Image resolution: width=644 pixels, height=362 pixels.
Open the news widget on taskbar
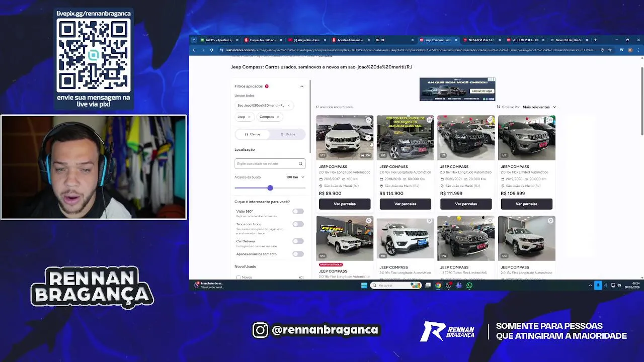tap(210, 285)
